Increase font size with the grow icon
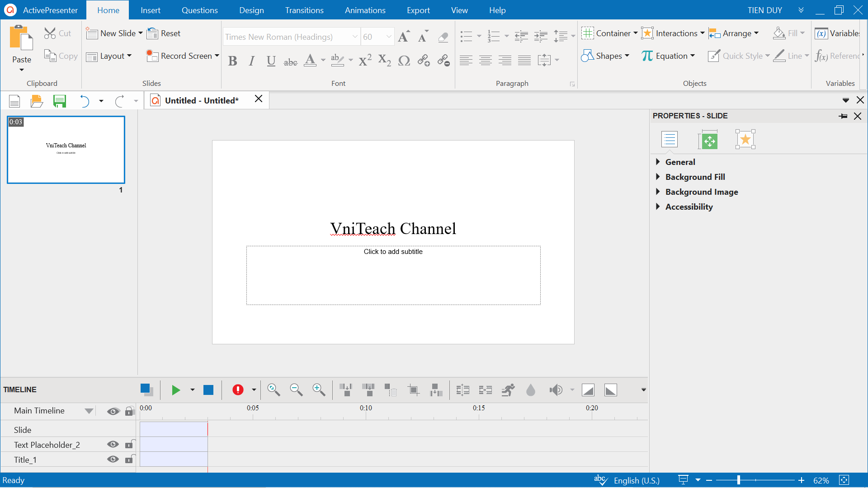 (x=404, y=37)
